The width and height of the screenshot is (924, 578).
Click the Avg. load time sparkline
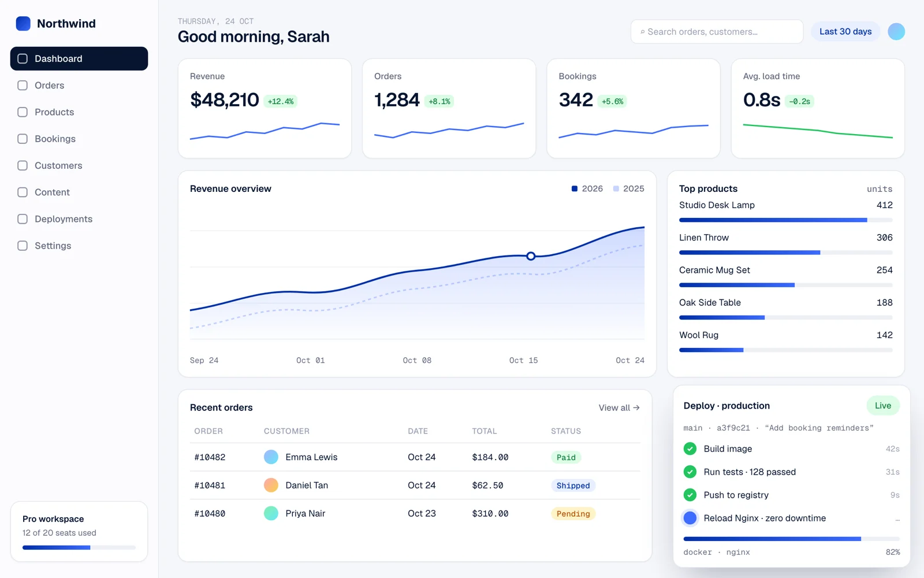point(818,131)
